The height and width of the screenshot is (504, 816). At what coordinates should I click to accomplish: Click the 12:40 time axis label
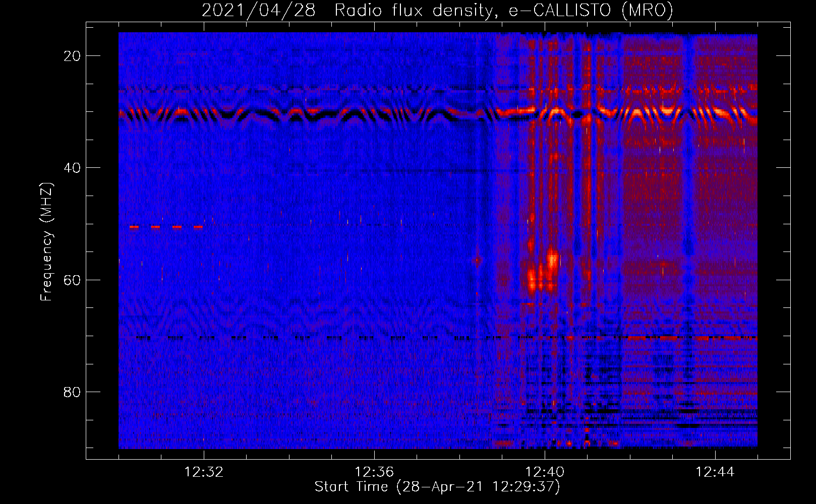[545, 472]
